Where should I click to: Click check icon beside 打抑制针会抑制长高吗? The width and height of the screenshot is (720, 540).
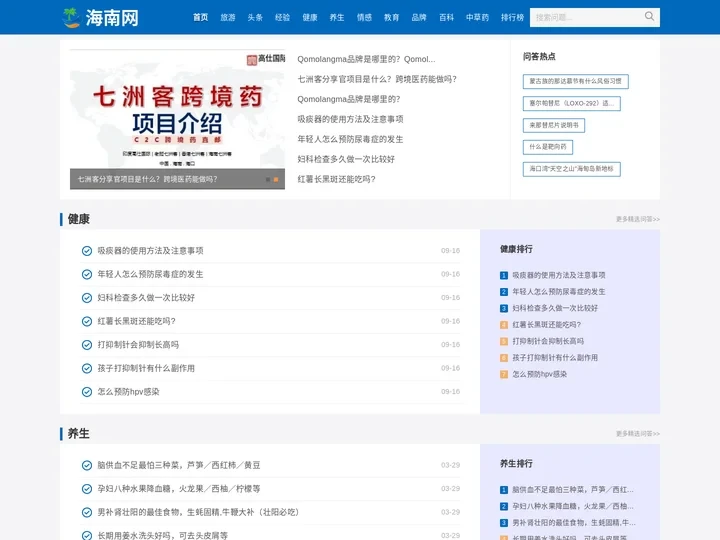(87, 345)
